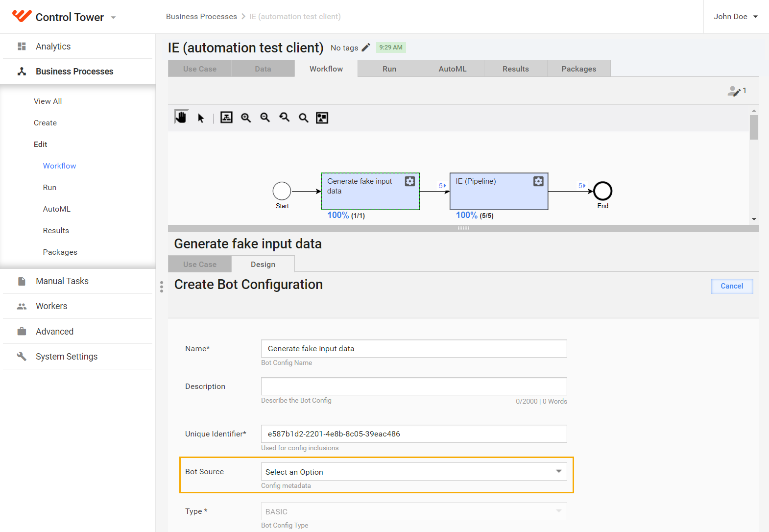Open Results in the sidebar submenu
This screenshot has width=769, height=532.
[x=56, y=230]
